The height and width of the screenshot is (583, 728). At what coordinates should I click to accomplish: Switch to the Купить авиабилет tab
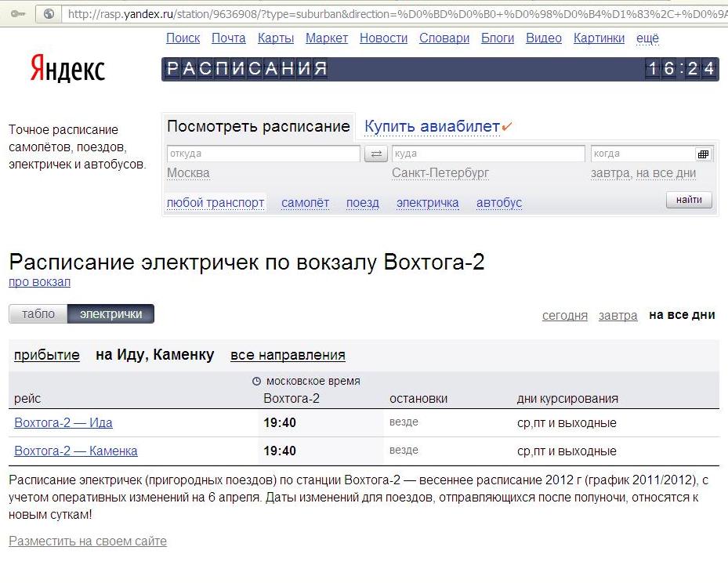point(432,127)
